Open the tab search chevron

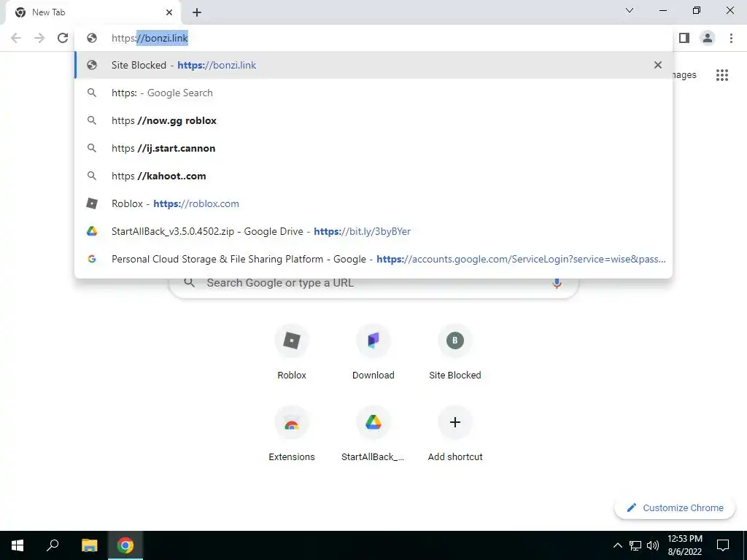point(630,10)
